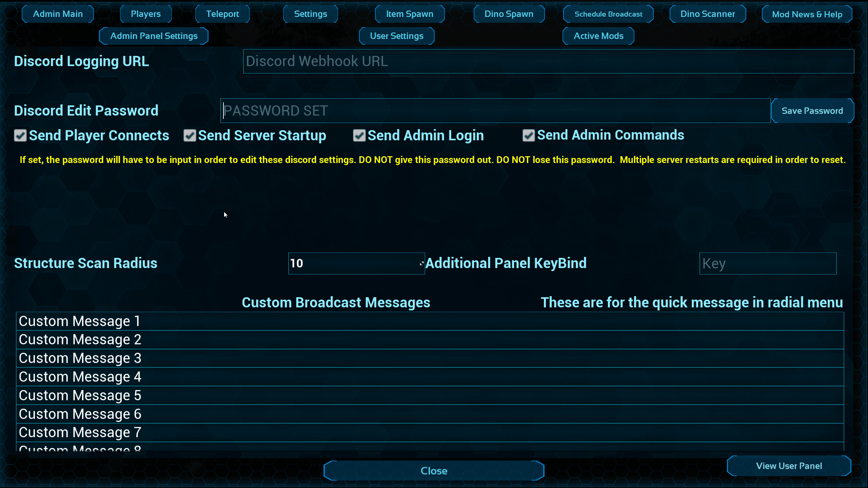Select the Custom Message 3 row

(430, 358)
